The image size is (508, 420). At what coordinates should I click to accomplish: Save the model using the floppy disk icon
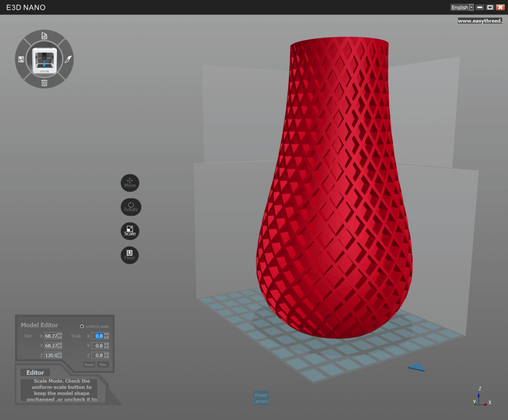[x=20, y=59]
